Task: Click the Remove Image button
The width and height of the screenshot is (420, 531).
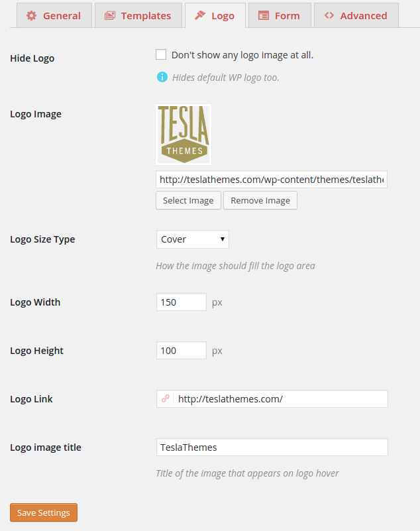Action: click(260, 200)
